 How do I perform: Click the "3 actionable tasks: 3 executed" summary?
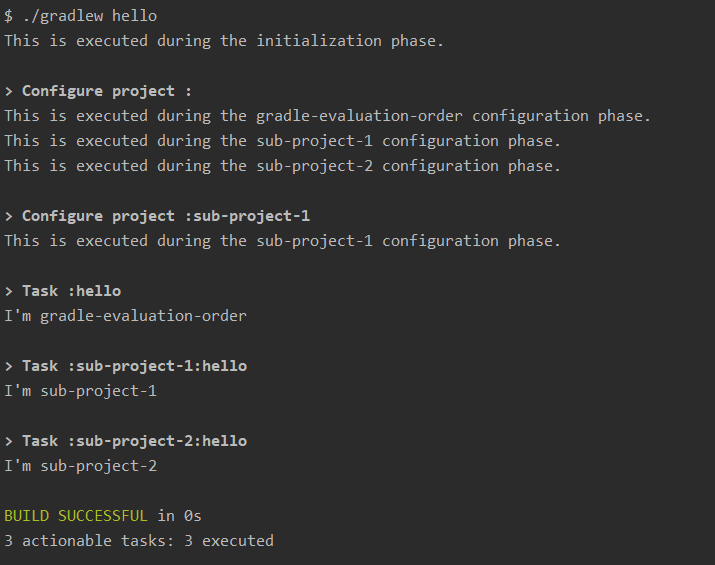coord(138,541)
